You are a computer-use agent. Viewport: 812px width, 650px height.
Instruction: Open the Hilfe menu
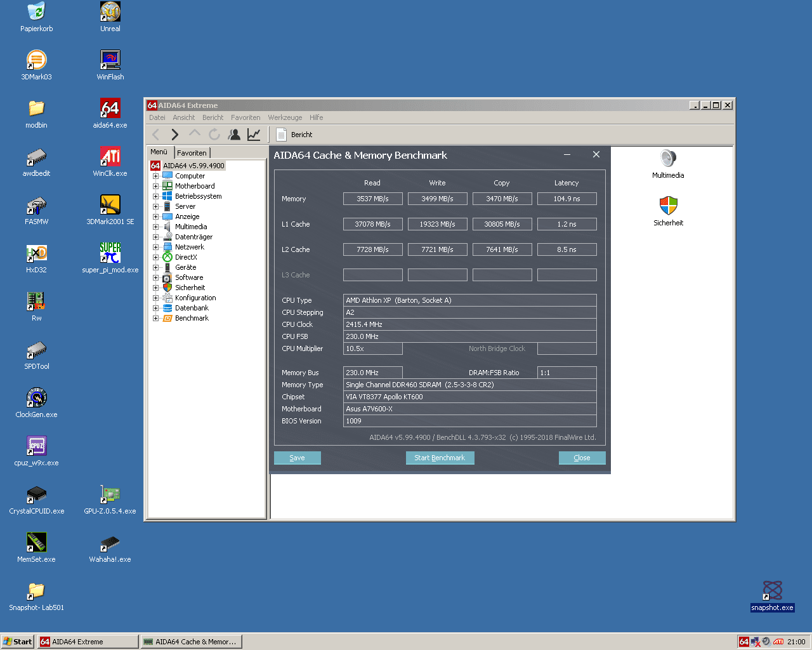(x=316, y=117)
